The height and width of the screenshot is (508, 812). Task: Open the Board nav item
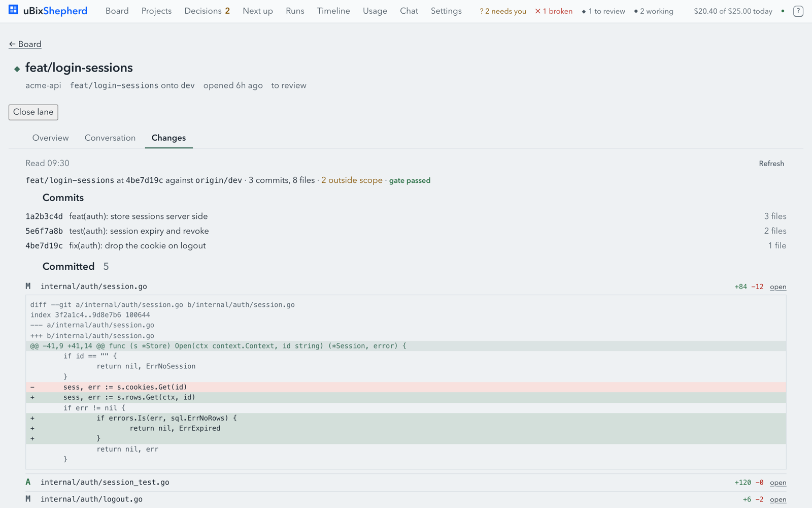pyautogui.click(x=117, y=11)
